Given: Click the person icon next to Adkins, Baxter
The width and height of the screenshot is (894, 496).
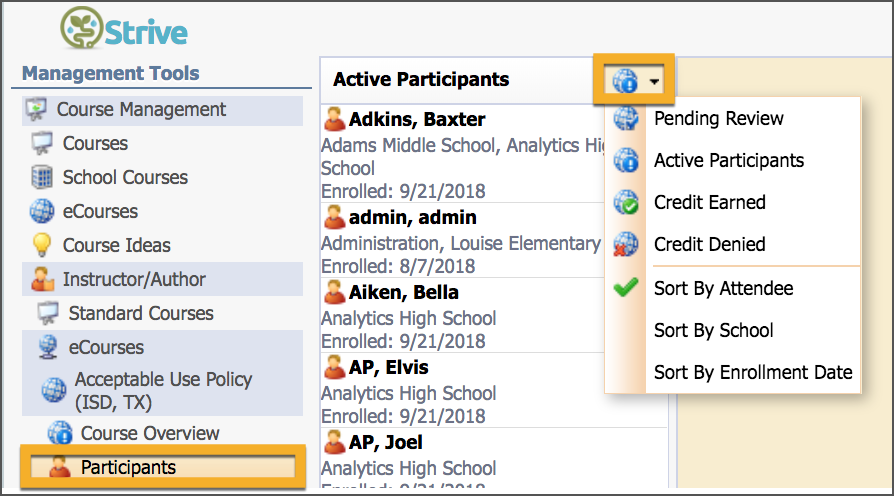Looking at the screenshot, I should coord(334,119).
